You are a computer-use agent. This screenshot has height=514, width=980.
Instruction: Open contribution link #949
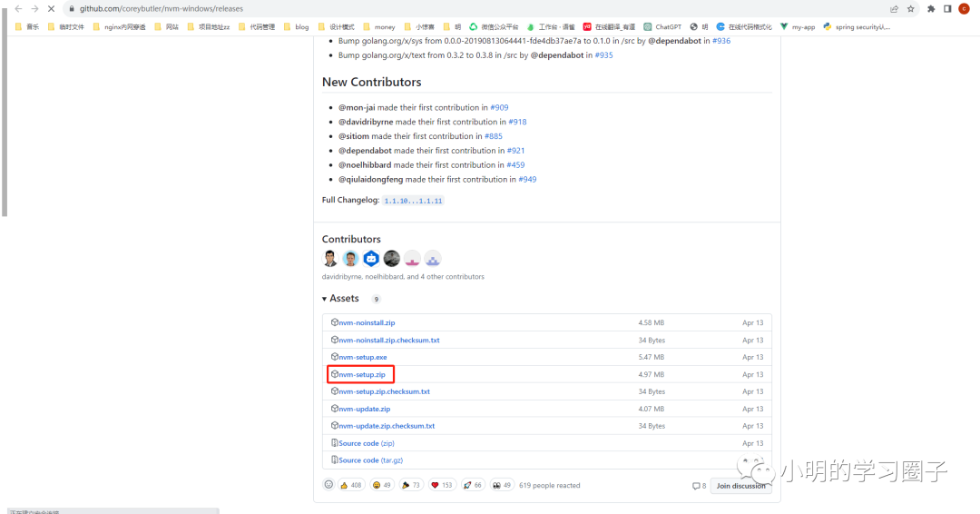pos(527,180)
